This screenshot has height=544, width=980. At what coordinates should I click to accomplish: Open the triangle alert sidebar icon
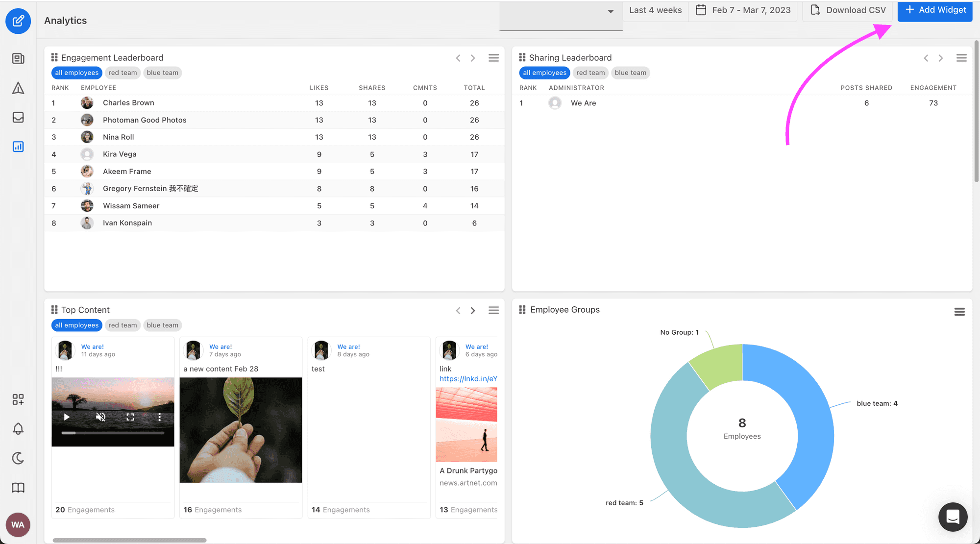18,88
